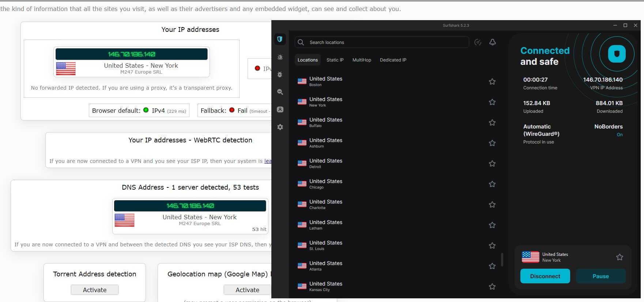Screen dimensions: 644x302
Task: Favorite the Atlanta location star
Action: pos(492,266)
